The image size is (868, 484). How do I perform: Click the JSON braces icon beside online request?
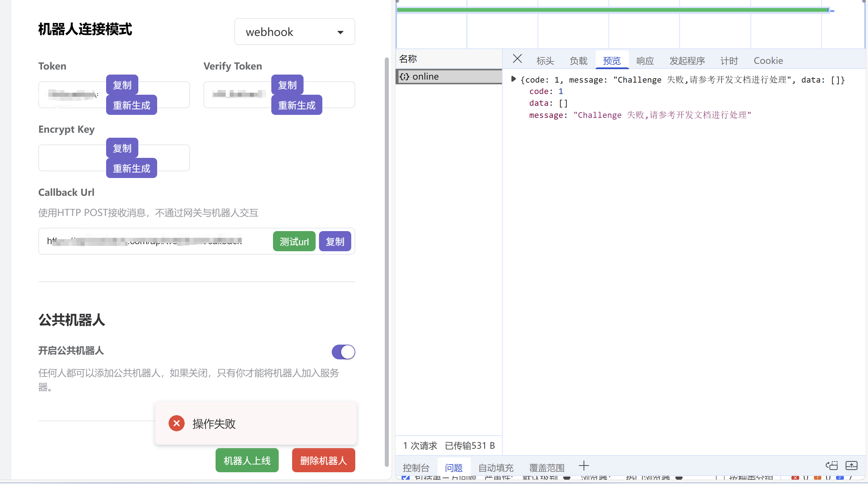pos(404,77)
